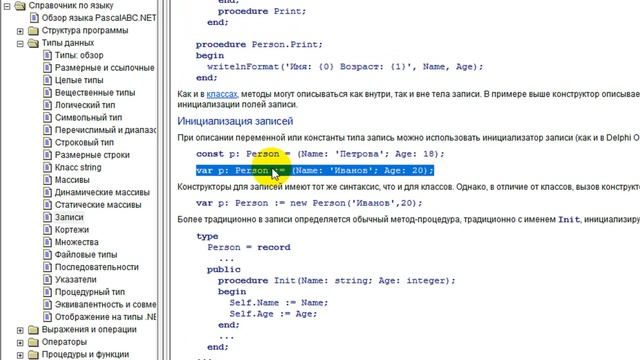The width and height of the screenshot is (640, 360).
Task: Click page icon beside Динамические массивы
Action: pyautogui.click(x=48, y=192)
